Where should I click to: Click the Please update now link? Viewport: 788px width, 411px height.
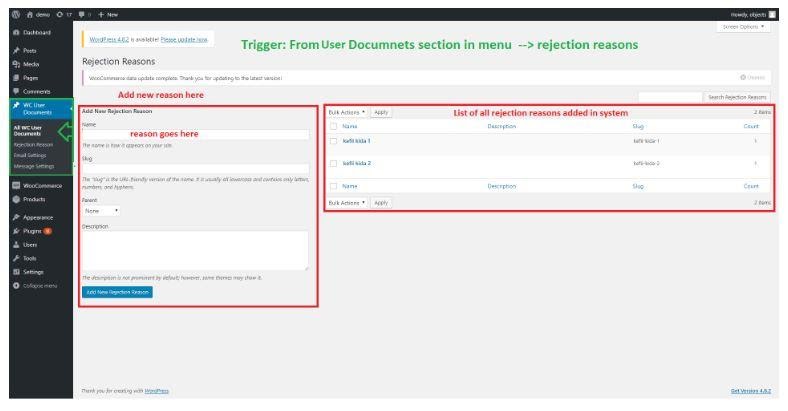pos(184,40)
